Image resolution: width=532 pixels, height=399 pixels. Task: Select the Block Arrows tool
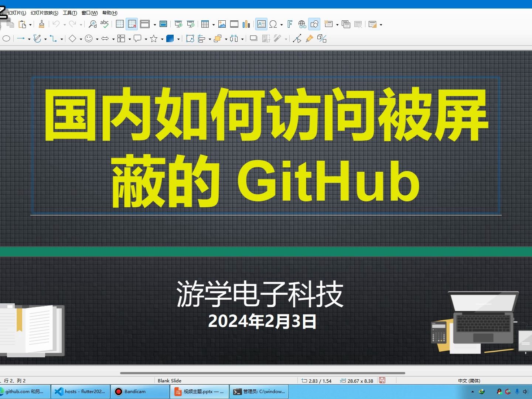click(105, 38)
